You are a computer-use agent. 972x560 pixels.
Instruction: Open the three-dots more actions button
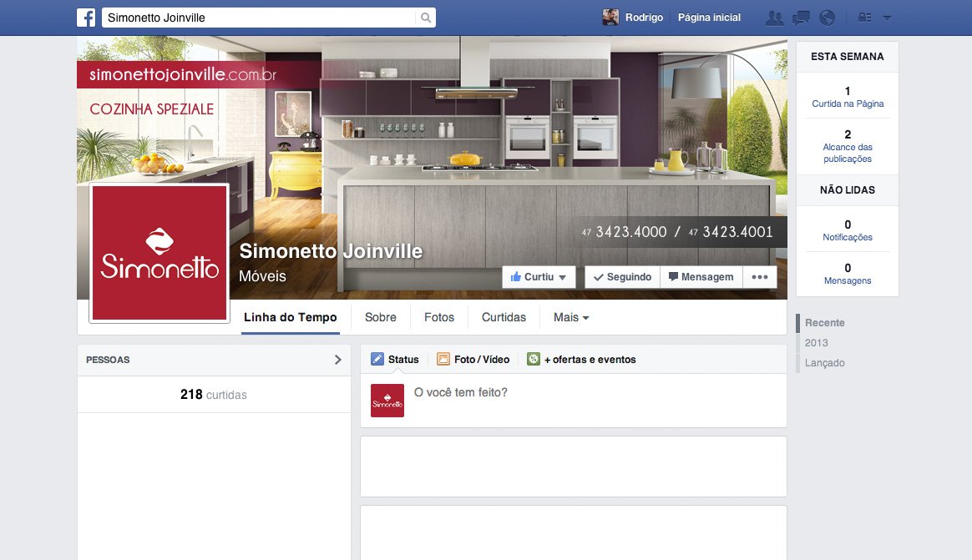[760, 277]
